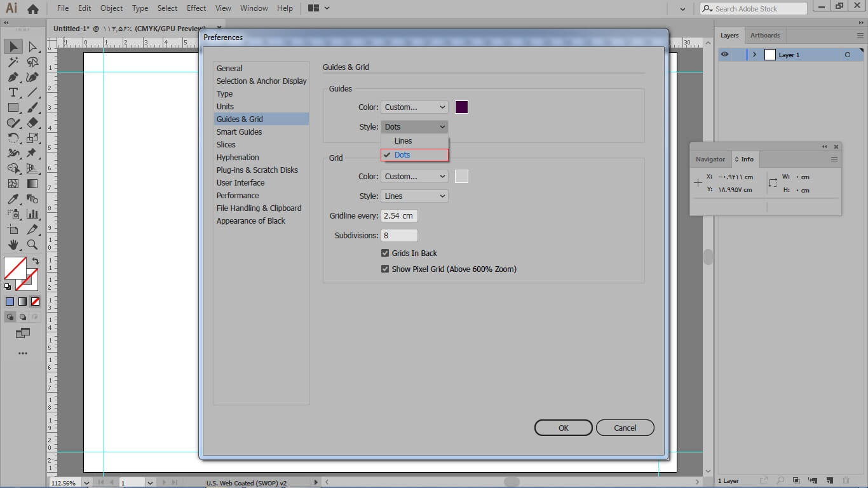Uncheck the Grids In Back checkbox
The image size is (868, 488).
coord(385,253)
